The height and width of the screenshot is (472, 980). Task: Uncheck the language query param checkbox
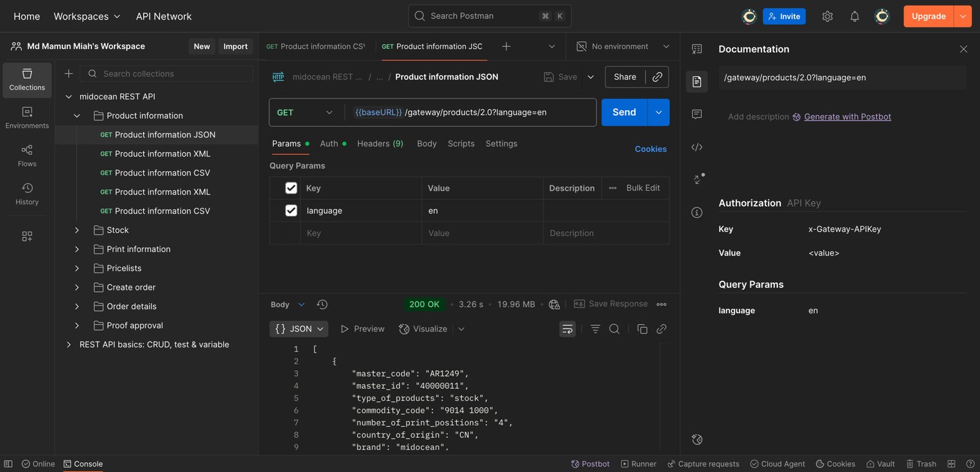pyautogui.click(x=291, y=211)
